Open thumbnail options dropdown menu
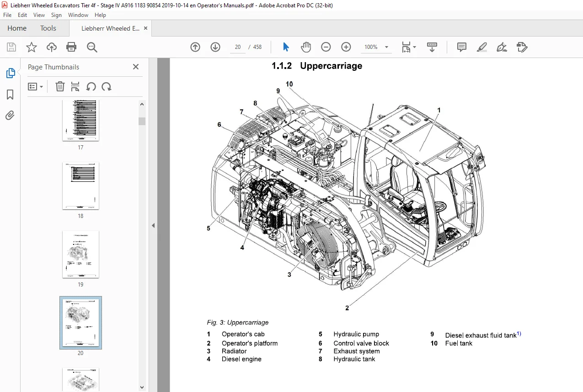The width and height of the screenshot is (583, 392). coord(36,87)
